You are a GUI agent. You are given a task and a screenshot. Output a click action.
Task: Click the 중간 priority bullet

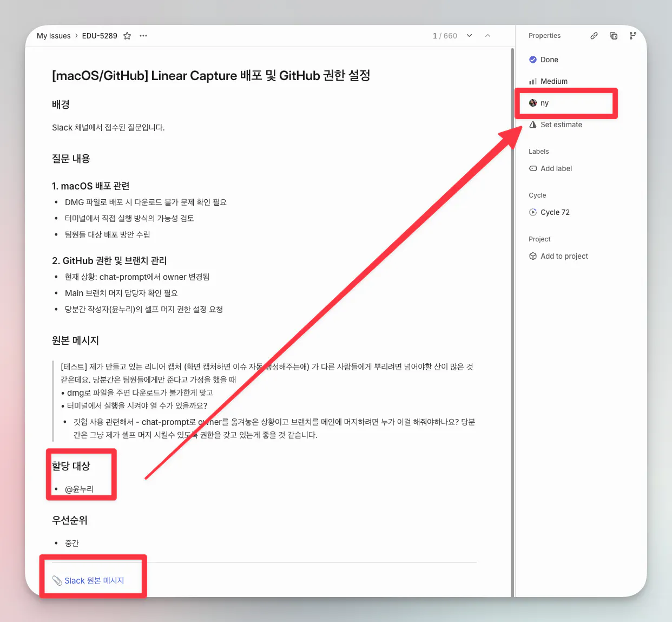click(x=72, y=544)
